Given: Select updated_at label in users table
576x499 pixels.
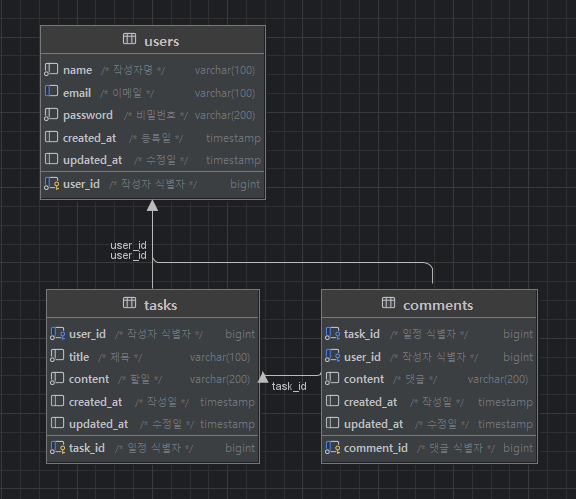Looking at the screenshot, I should 93,160.
